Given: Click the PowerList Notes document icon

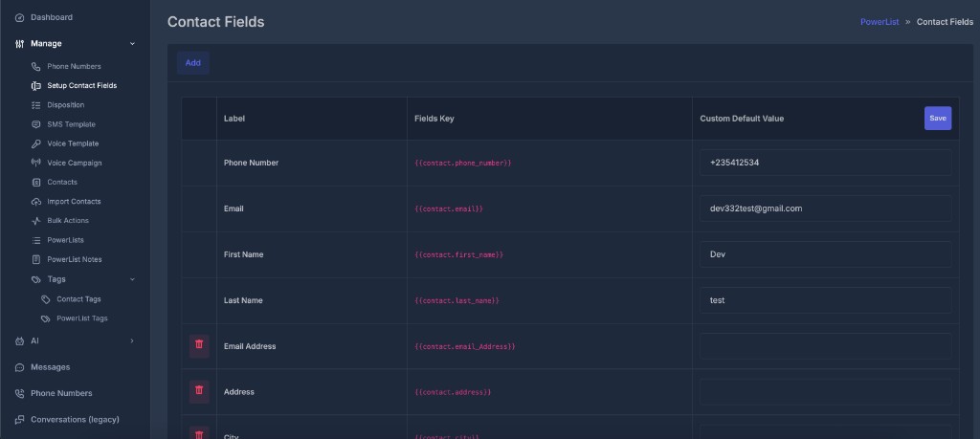Looking at the screenshot, I should tap(35, 260).
